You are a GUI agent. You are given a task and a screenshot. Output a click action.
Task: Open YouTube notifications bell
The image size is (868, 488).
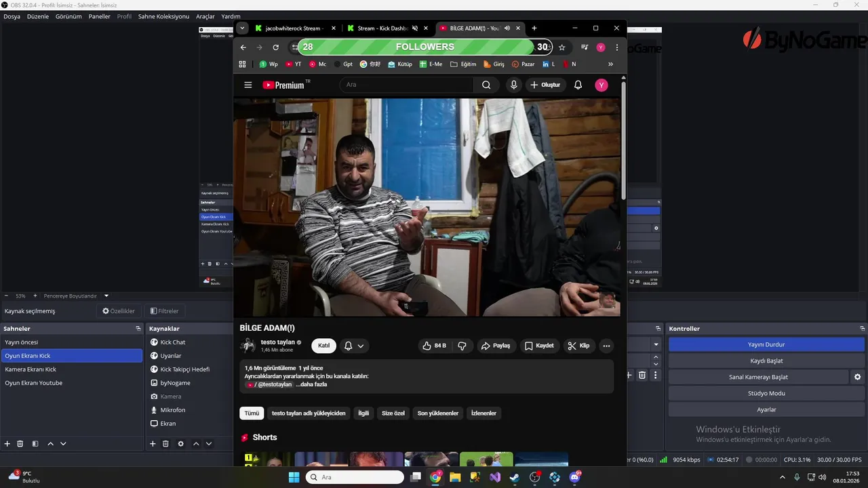click(578, 85)
